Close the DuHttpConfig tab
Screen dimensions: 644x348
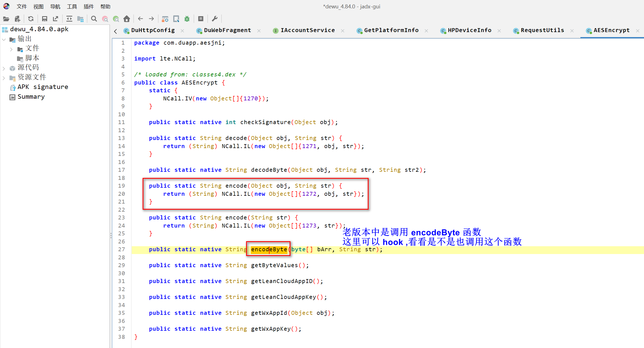(x=182, y=31)
